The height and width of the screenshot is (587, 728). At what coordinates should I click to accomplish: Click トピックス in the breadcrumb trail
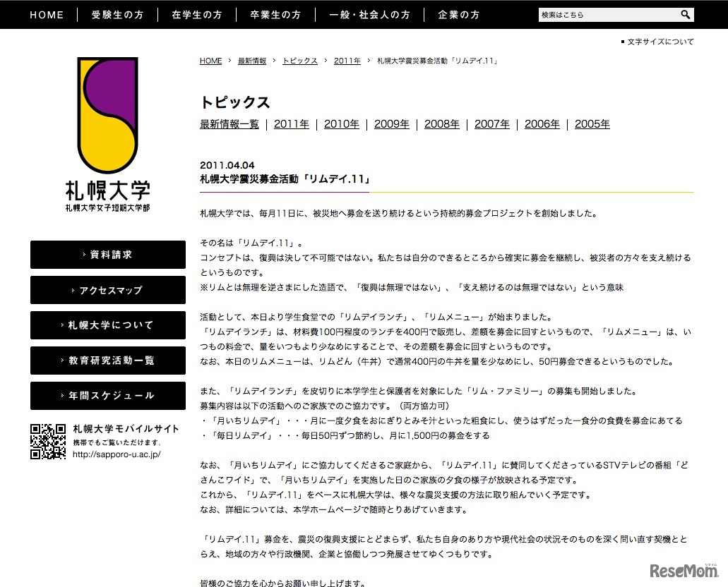pos(299,61)
